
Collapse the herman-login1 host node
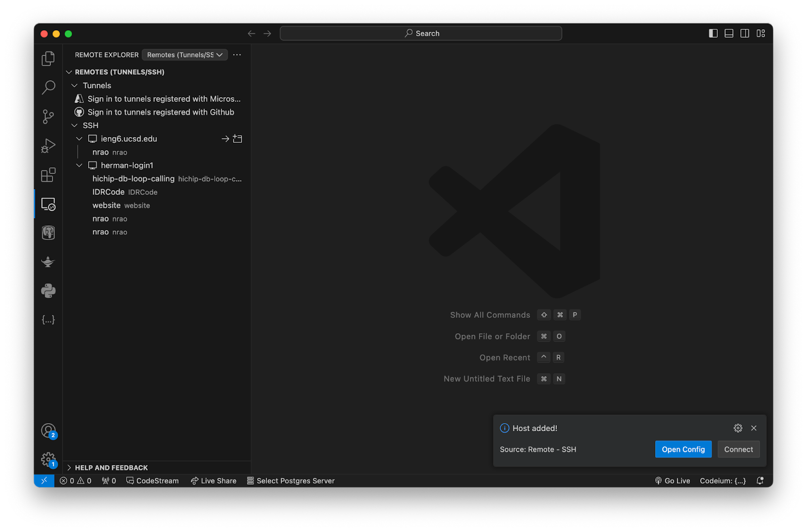pyautogui.click(x=79, y=165)
